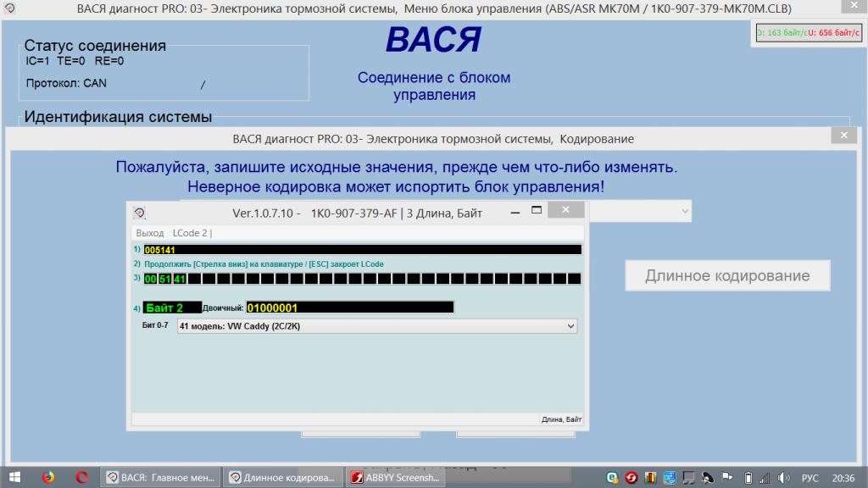Click the battery tray icon
This screenshot has height=488, width=868.
[x=748, y=478]
